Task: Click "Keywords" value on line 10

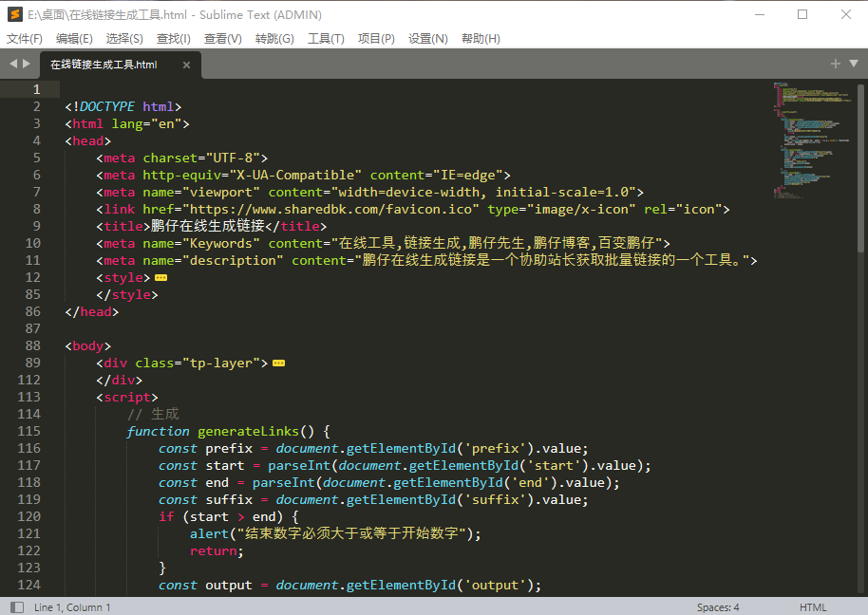Action: point(221,243)
